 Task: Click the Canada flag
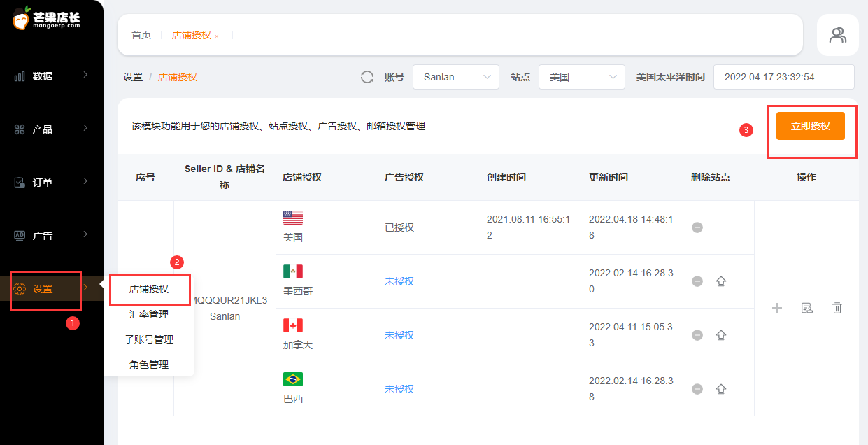[x=293, y=325]
